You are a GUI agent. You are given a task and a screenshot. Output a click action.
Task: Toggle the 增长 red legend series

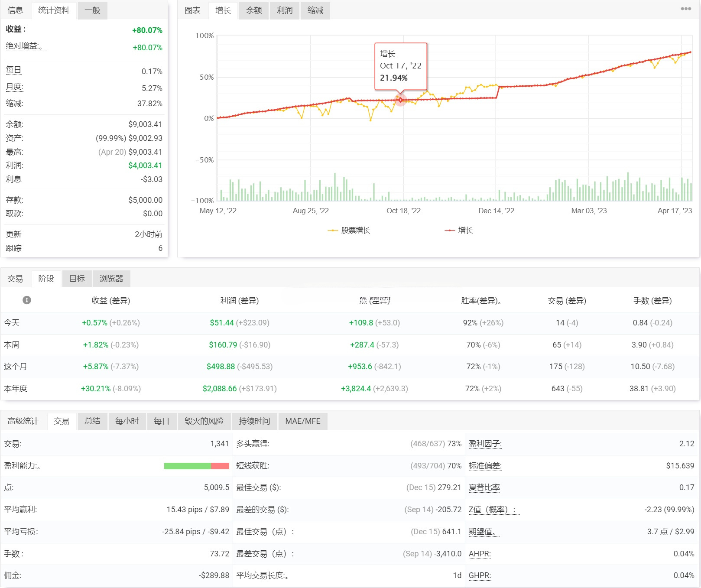pos(459,230)
